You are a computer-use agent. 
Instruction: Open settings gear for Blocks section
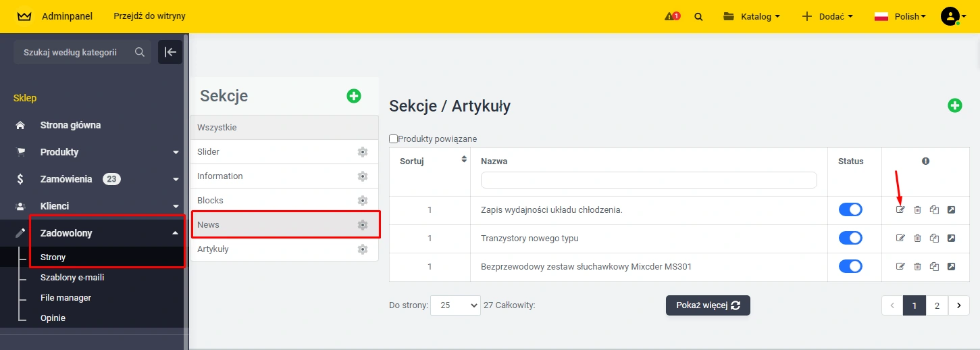pyautogui.click(x=363, y=201)
